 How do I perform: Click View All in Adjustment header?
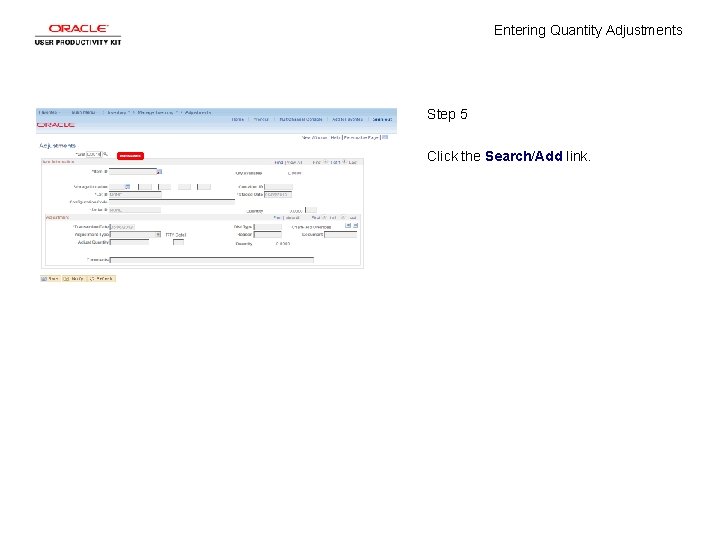point(292,218)
